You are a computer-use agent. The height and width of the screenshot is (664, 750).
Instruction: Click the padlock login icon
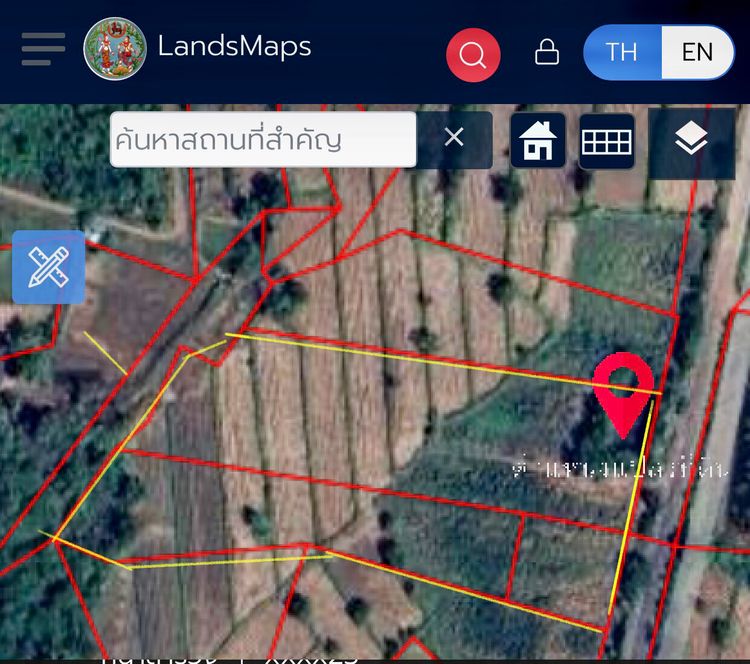point(547,52)
